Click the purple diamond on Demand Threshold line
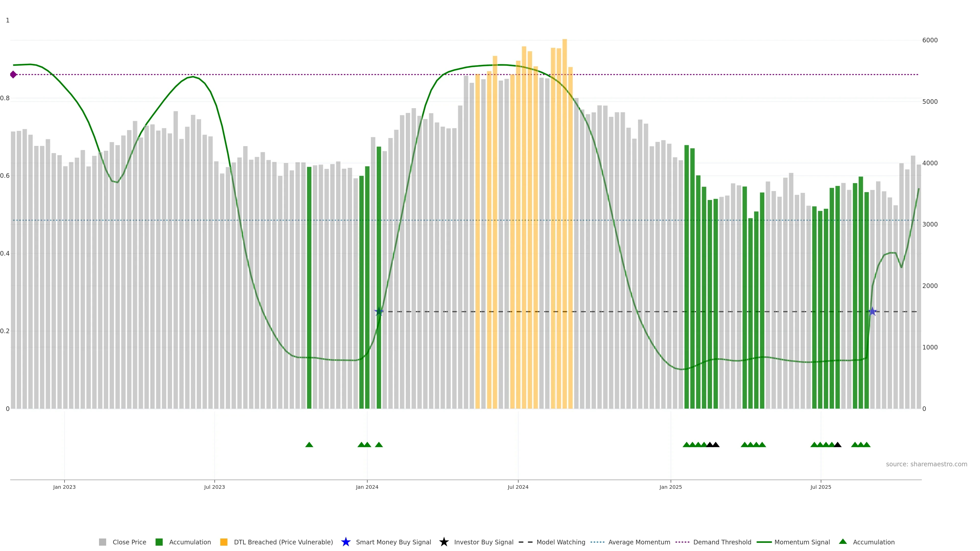This screenshot has width=980, height=551. (x=13, y=74)
